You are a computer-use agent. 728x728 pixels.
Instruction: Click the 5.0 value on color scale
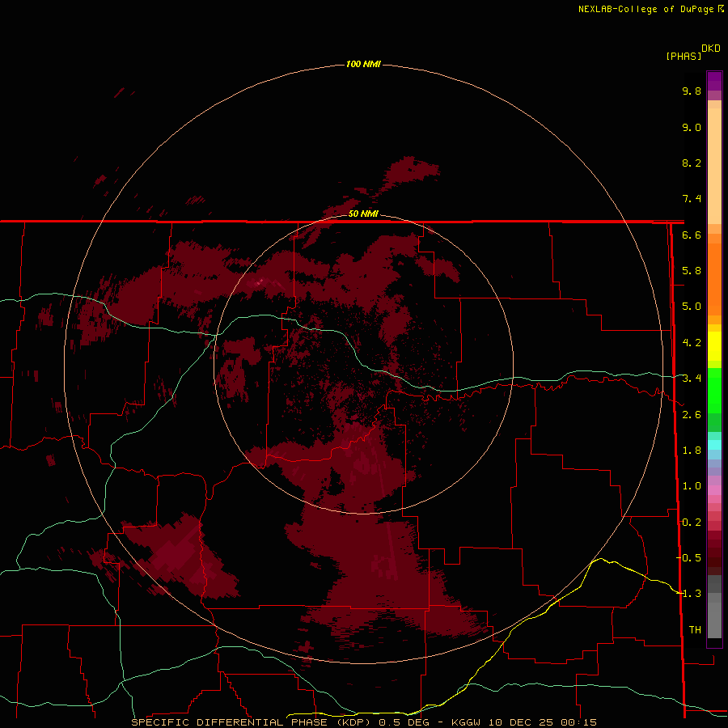click(692, 307)
